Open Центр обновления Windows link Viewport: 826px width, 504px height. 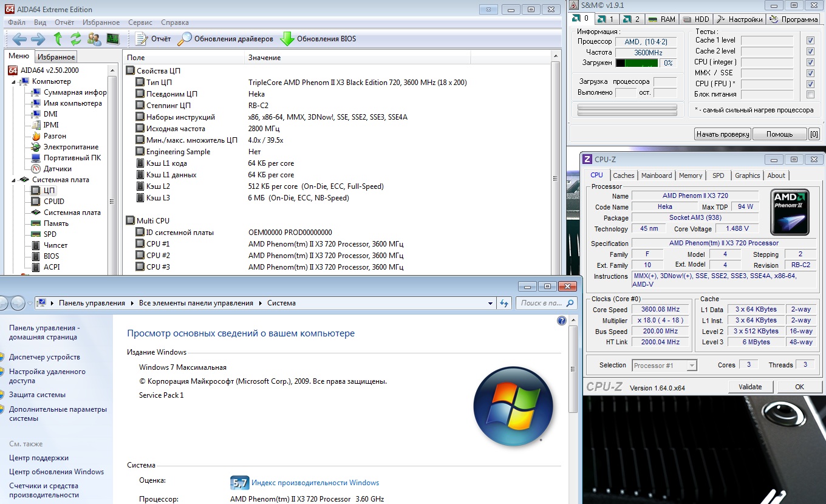pyautogui.click(x=56, y=472)
